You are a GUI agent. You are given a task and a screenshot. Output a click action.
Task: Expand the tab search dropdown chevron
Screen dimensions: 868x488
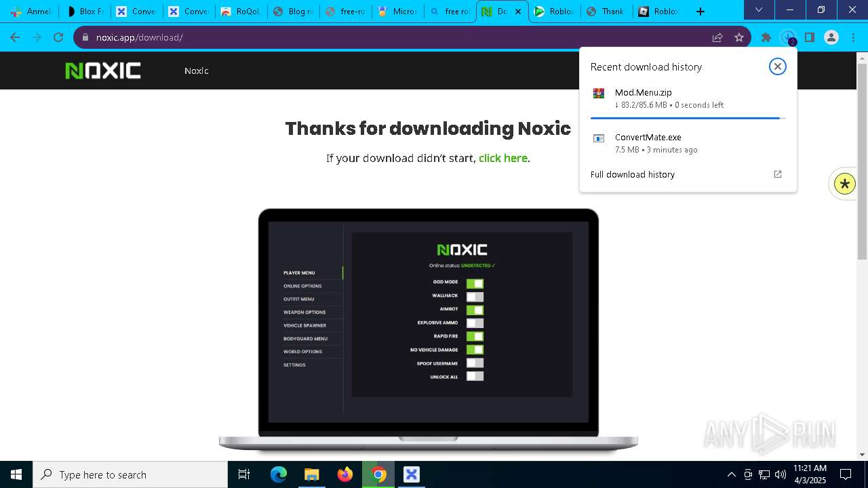pos(759,10)
